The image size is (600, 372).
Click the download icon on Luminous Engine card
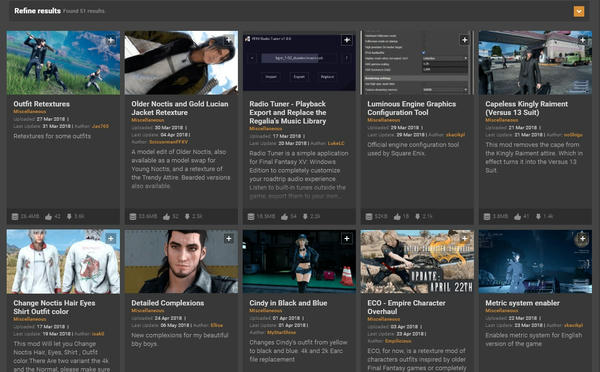417,217
